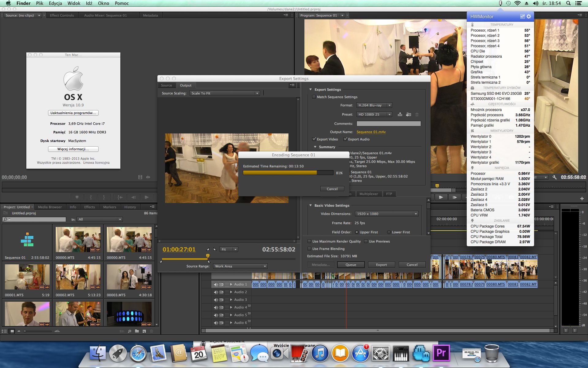Save the export preset icon
Viewport: 588px width, 368px height.
pos(400,114)
